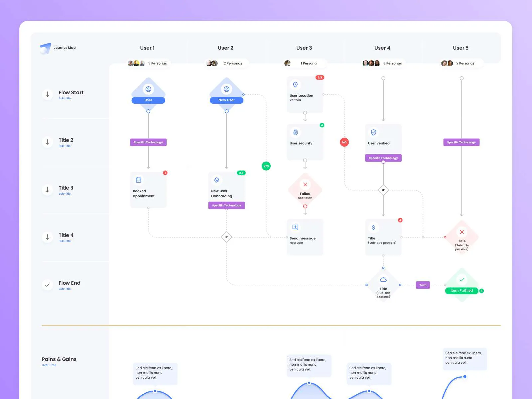Switch to the User 1 column header

147,48
